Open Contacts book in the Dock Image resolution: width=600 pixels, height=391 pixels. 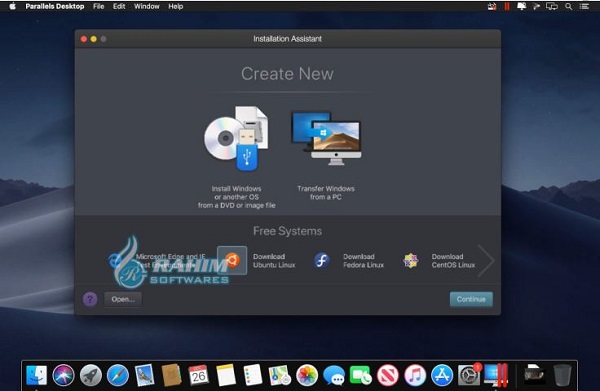(171, 375)
